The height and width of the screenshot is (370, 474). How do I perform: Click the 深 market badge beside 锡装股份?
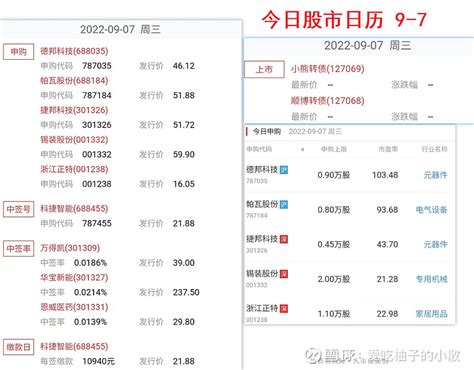pos(284,274)
